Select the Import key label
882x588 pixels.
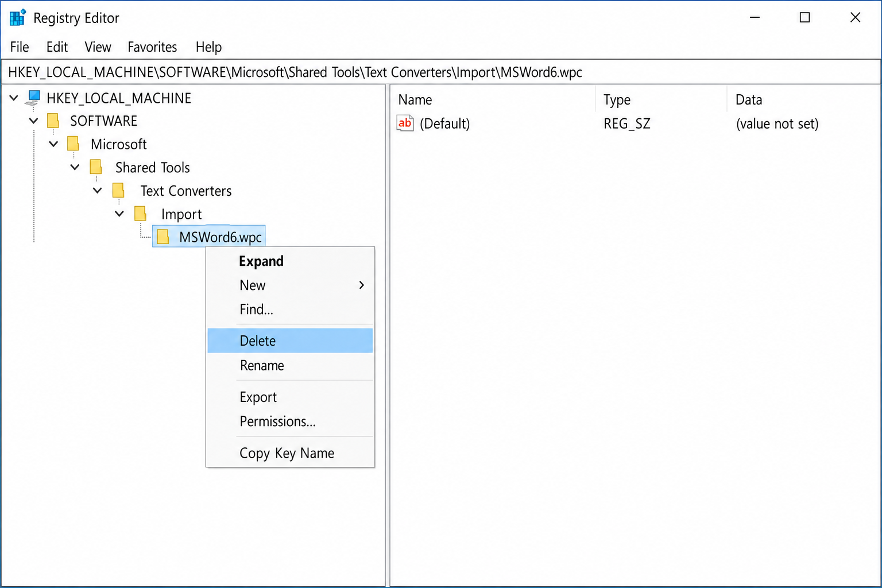pos(181,214)
